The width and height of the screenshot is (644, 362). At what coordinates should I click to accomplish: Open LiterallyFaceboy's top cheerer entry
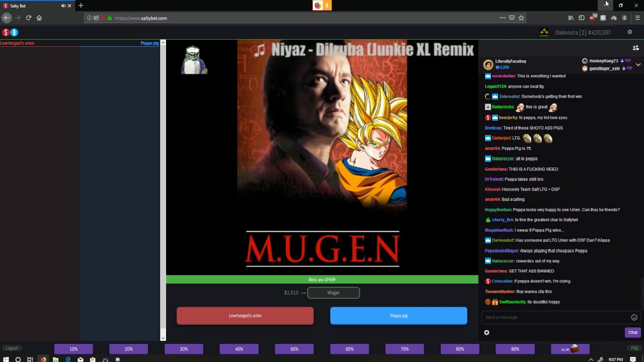coord(505,64)
